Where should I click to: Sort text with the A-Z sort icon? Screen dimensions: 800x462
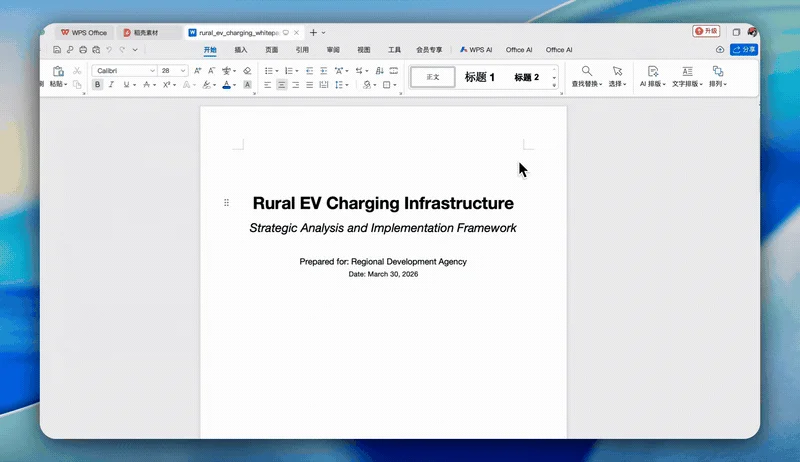(x=379, y=70)
